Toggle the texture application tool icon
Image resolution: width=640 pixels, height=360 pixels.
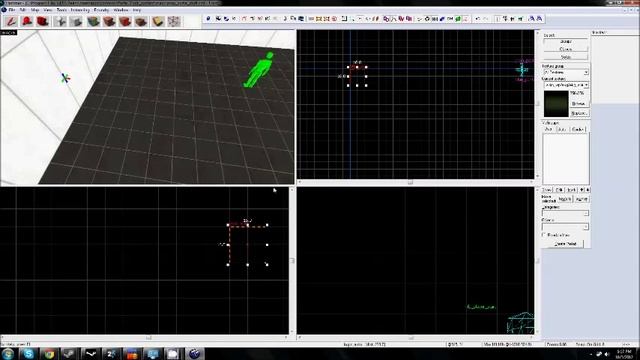point(93,21)
